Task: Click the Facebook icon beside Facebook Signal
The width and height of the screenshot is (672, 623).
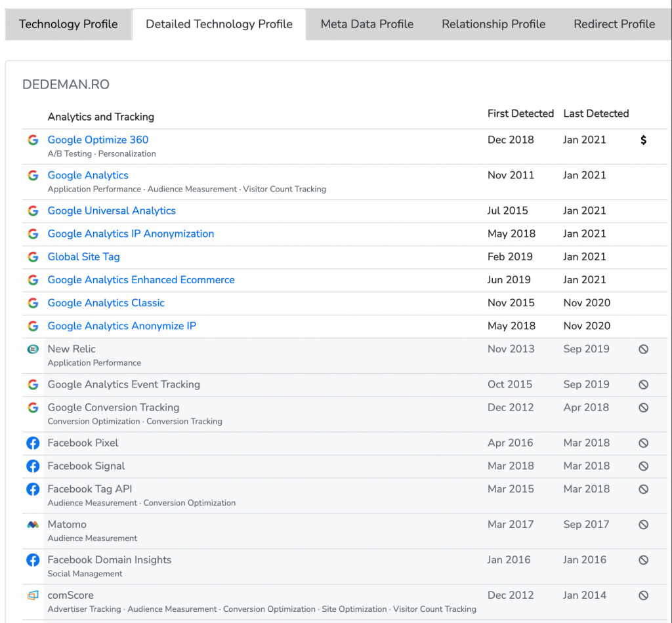Action: click(33, 466)
